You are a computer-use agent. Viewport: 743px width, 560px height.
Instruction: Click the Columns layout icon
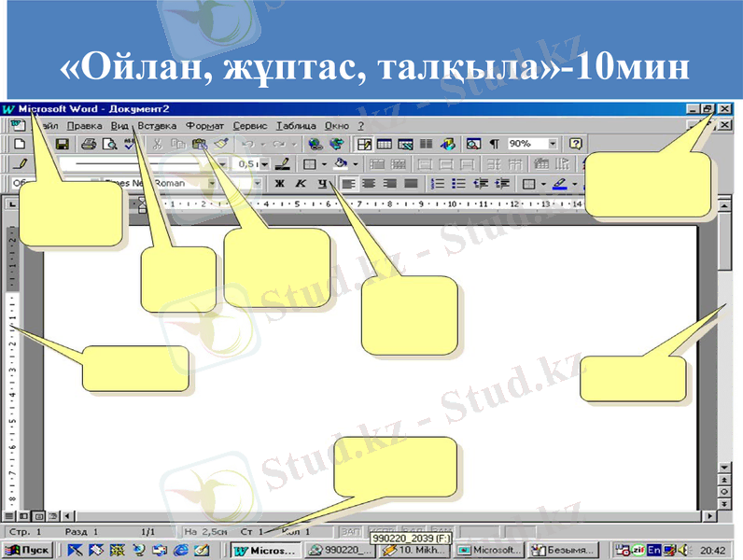(x=427, y=144)
